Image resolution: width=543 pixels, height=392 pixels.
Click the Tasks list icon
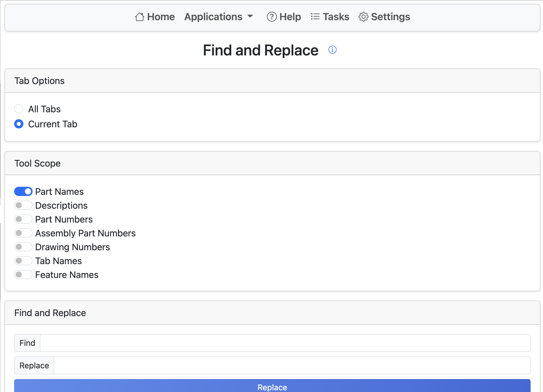click(315, 17)
